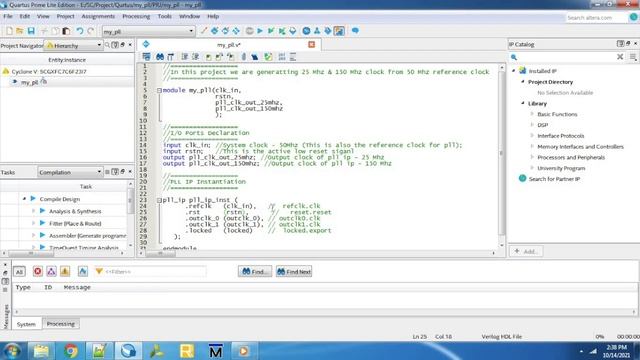Image resolution: width=640 pixels, height=360 pixels.
Task: Open the Programmer icon in the toolbar
Action: tap(328, 31)
